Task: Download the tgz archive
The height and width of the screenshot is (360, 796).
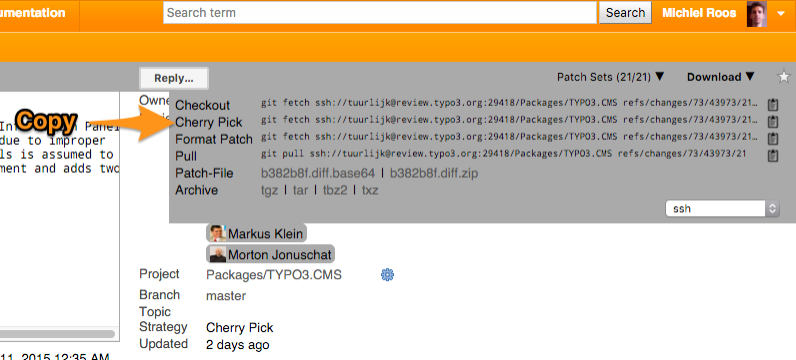Action: [x=270, y=191]
